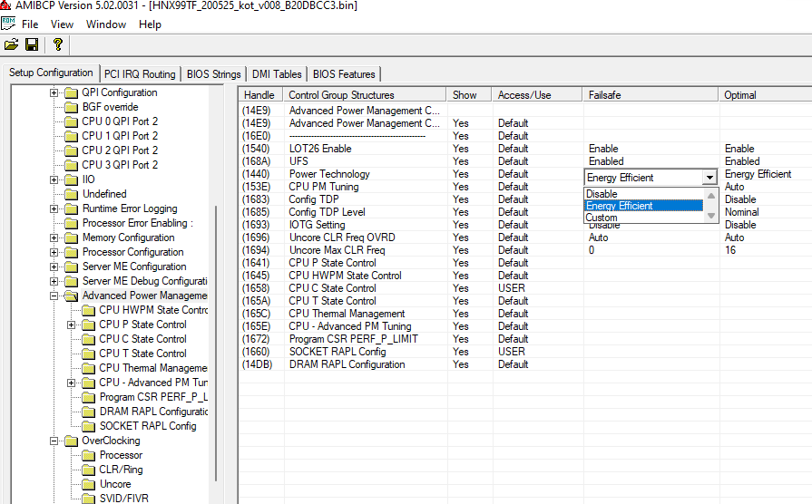Screen dimensions: 812x504
Task: Expand the Memory Configuration node
Action: coord(54,238)
